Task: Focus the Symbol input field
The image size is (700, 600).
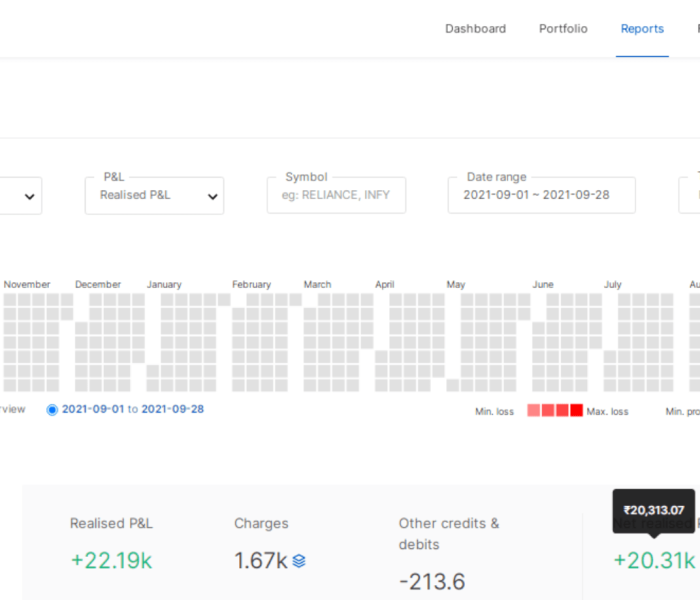Action: point(336,195)
